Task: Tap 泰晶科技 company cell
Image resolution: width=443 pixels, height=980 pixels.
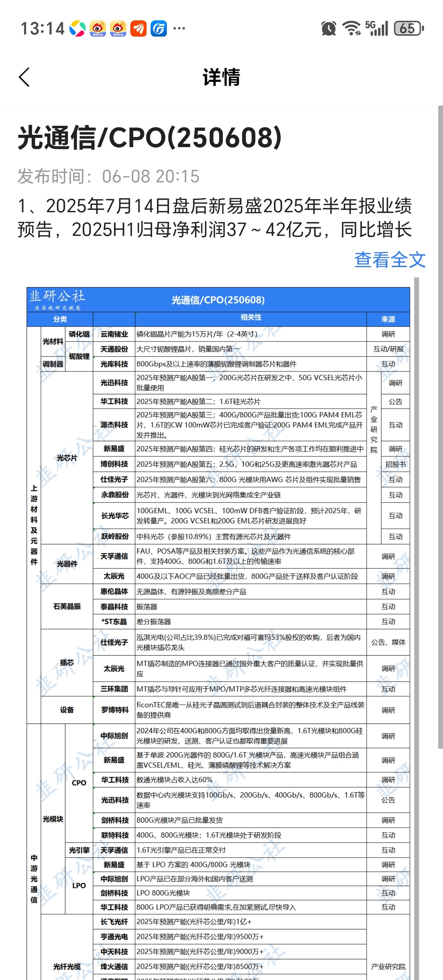Action: 114,607
